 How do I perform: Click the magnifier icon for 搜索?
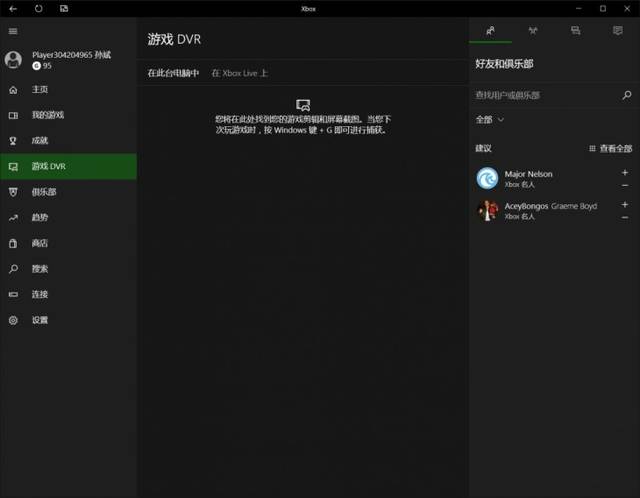point(13,269)
